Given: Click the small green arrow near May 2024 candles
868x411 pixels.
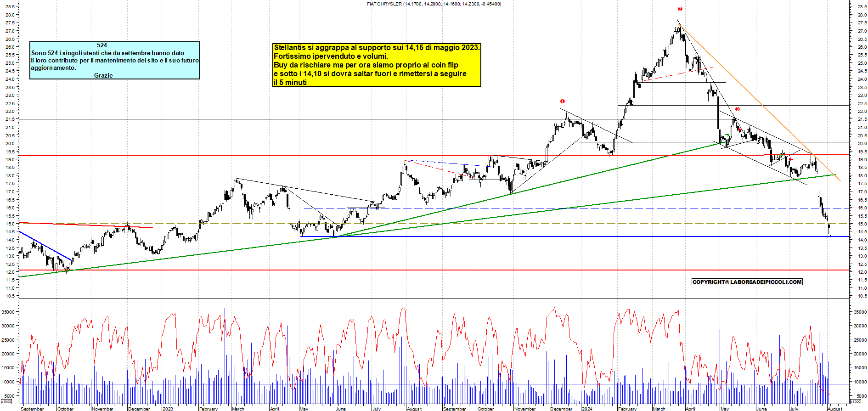Looking at the screenshot, I should tap(727, 135).
